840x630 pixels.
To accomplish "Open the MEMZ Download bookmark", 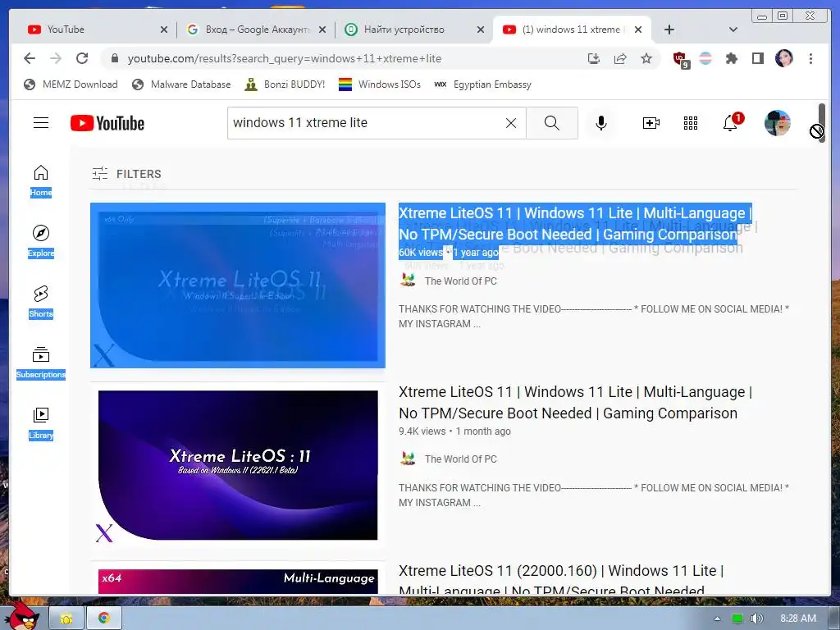I will coord(71,84).
